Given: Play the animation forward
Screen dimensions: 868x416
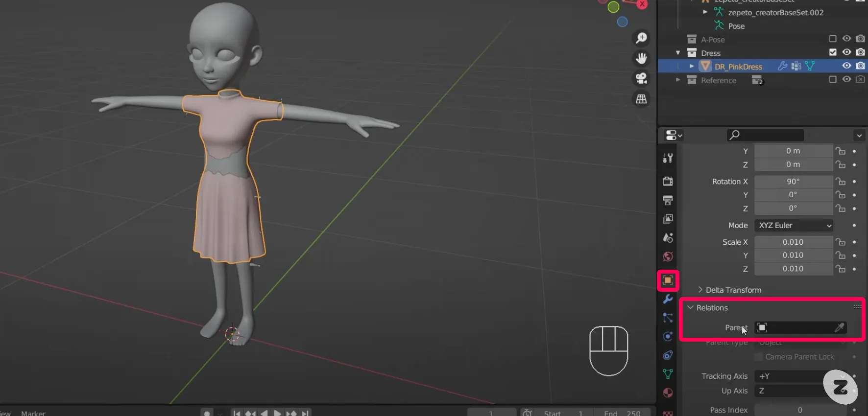Looking at the screenshot, I should coord(277,413).
